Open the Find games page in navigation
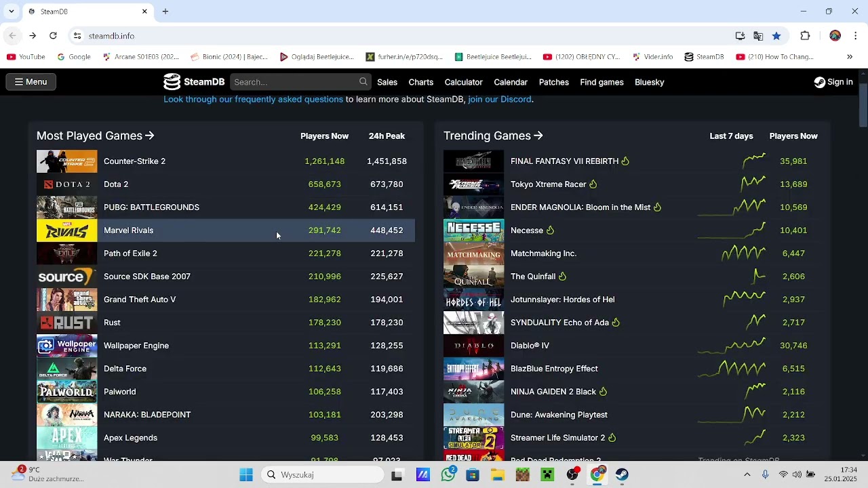The height and width of the screenshot is (488, 868). [601, 82]
